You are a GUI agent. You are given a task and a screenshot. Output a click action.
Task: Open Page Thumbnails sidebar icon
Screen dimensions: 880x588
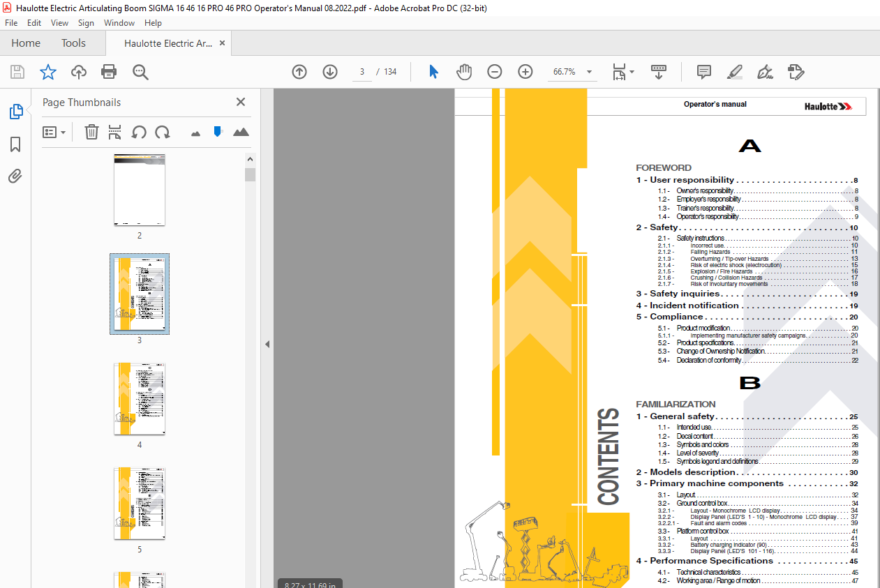pyautogui.click(x=15, y=112)
